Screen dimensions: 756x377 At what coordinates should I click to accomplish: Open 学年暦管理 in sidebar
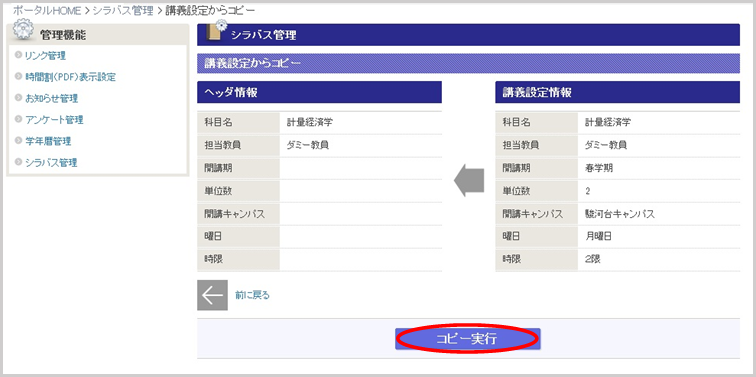(x=48, y=142)
